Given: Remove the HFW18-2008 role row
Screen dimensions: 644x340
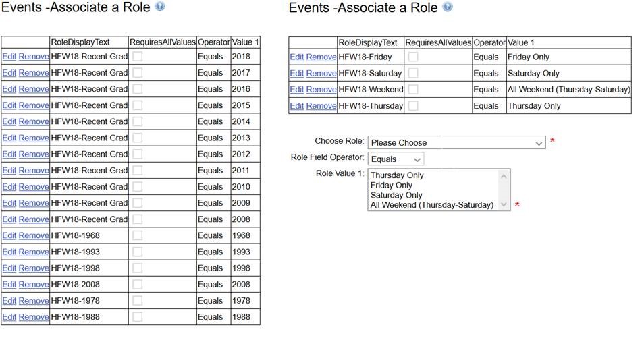Looking at the screenshot, I should pyautogui.click(x=33, y=285).
